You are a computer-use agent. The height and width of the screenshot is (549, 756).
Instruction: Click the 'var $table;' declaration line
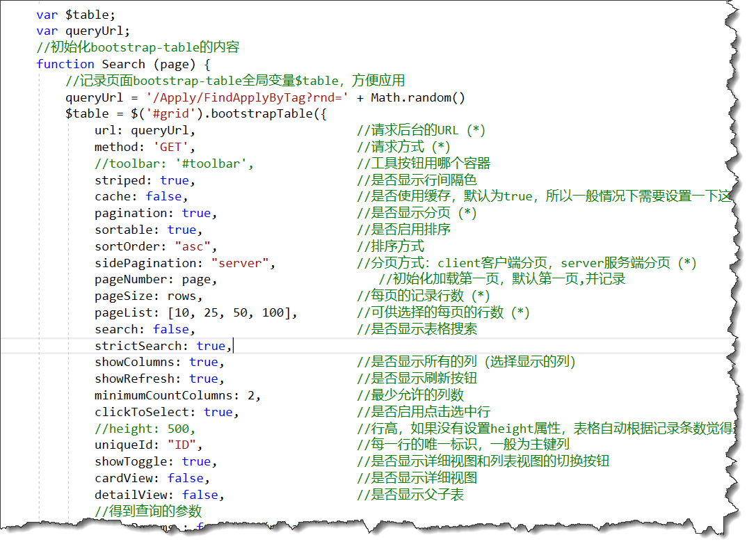pos(77,14)
